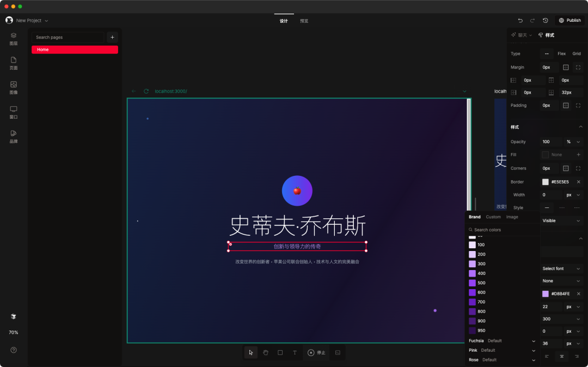This screenshot has width=588, height=367.
Task: Open the 图像 images panel icon
Action: point(14,88)
